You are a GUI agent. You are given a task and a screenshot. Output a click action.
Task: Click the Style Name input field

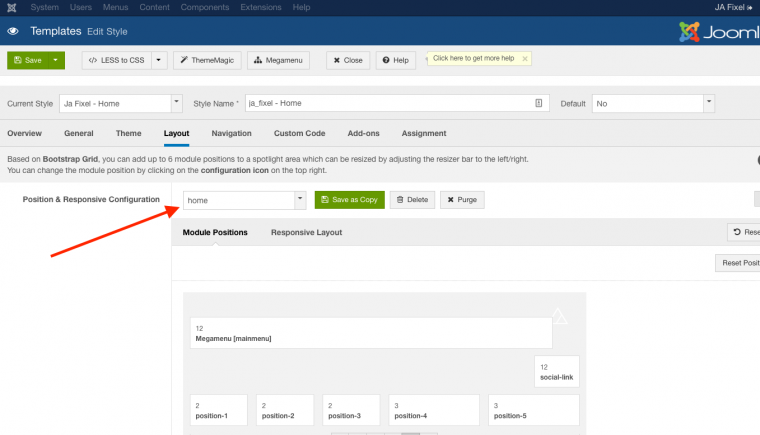[x=397, y=103]
